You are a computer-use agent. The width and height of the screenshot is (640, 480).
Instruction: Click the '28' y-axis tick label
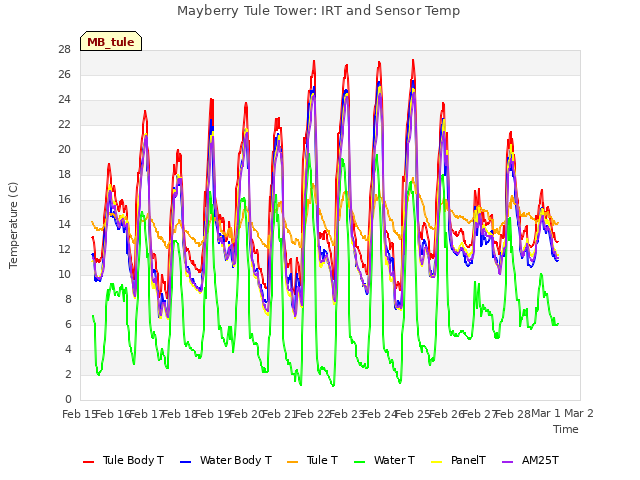click(x=64, y=49)
